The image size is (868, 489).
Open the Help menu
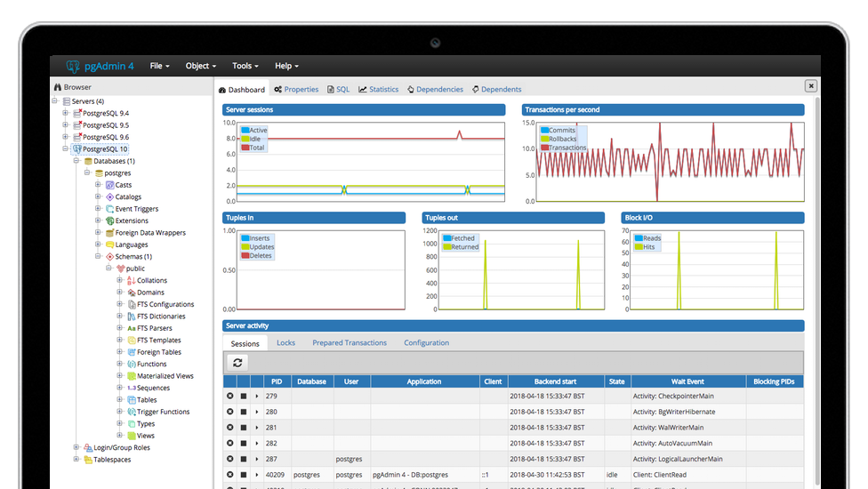[286, 66]
